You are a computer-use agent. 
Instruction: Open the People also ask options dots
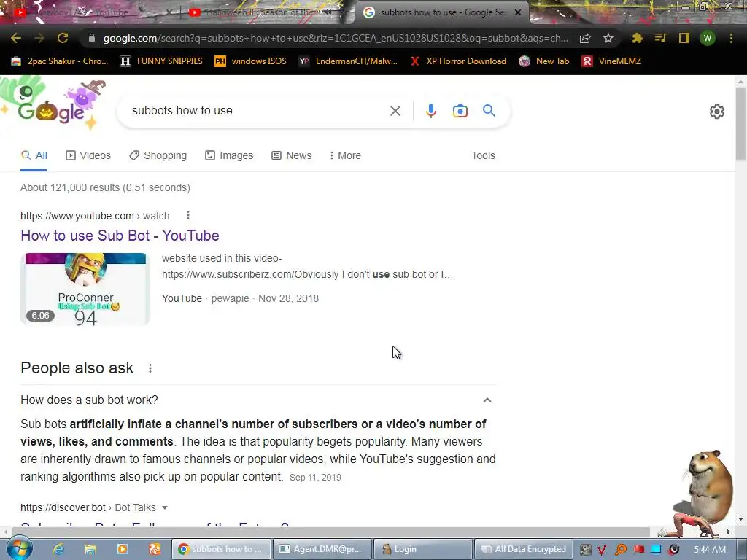tap(150, 368)
